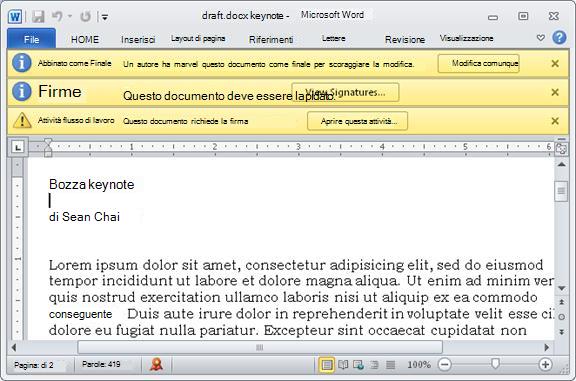Switch to Outline view
The image size is (576, 381).
(374, 365)
